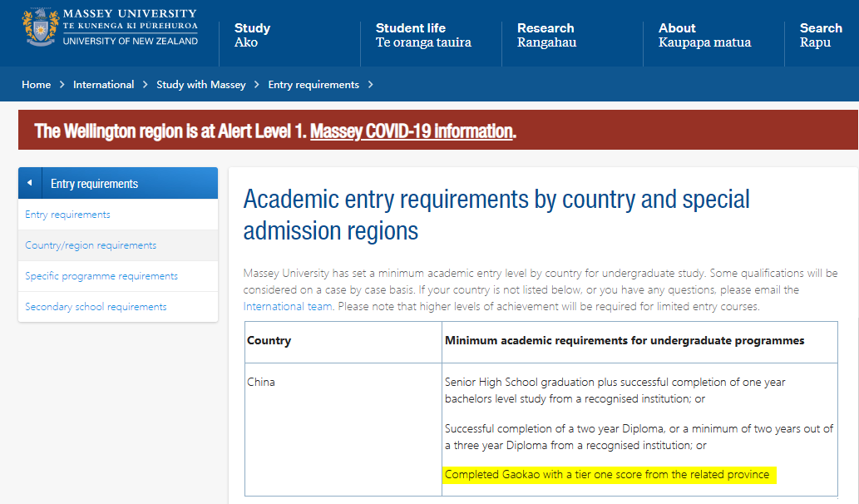
Task: Email the International team link
Action: [288, 306]
